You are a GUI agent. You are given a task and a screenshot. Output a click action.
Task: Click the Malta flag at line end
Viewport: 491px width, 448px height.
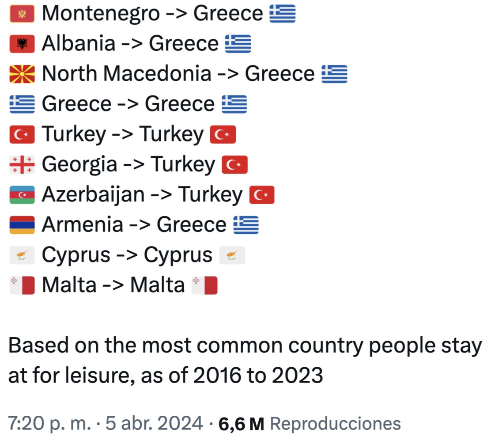coord(205,285)
